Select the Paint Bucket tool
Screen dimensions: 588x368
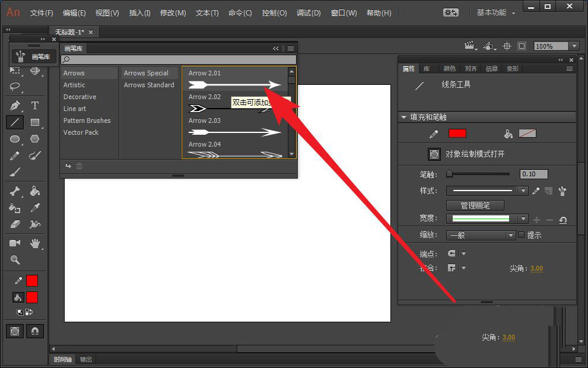(x=35, y=191)
